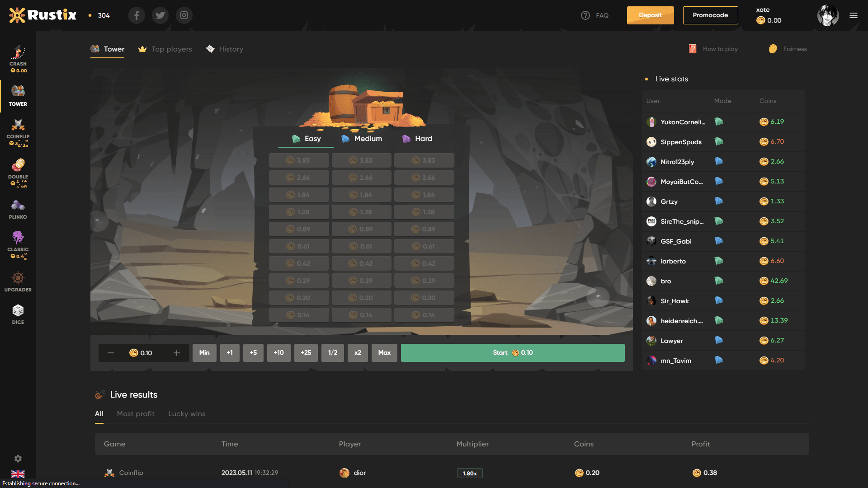Open the History tab
This screenshot has height=488, width=868.
click(231, 49)
